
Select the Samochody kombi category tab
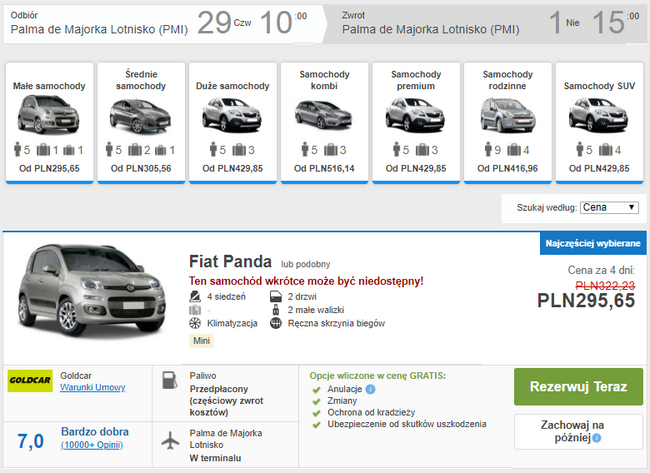pos(324,123)
